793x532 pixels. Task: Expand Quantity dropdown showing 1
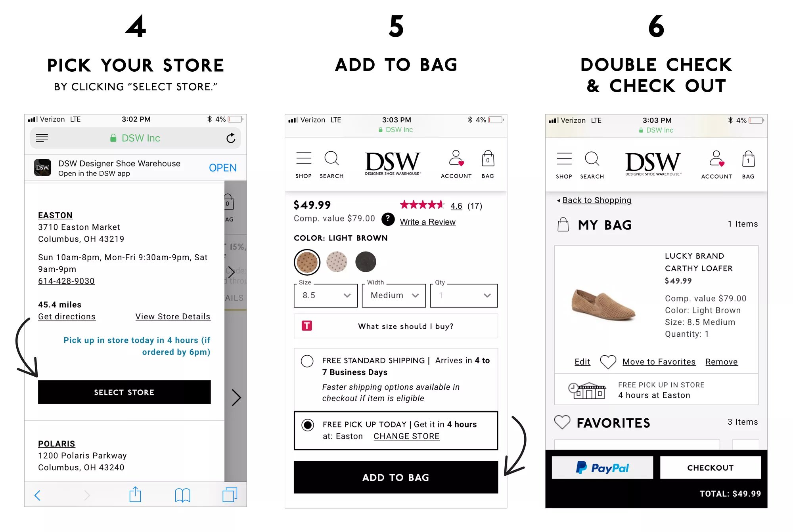point(463,296)
